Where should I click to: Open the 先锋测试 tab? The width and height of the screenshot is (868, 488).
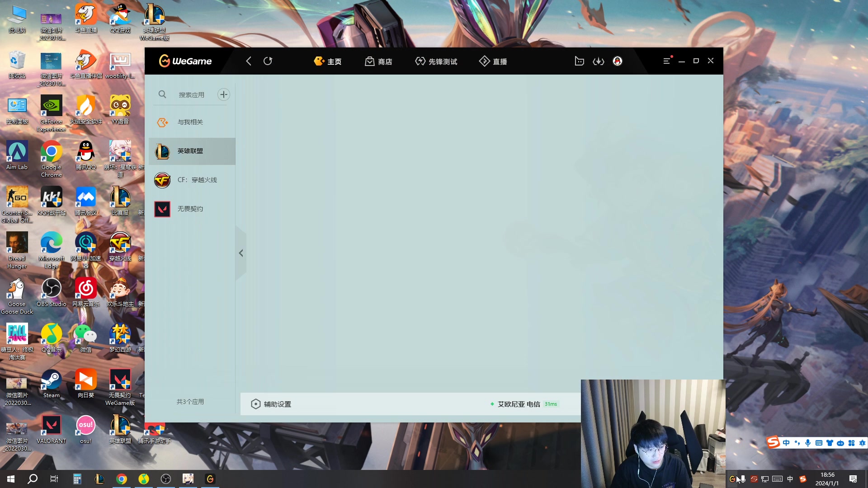click(x=436, y=61)
